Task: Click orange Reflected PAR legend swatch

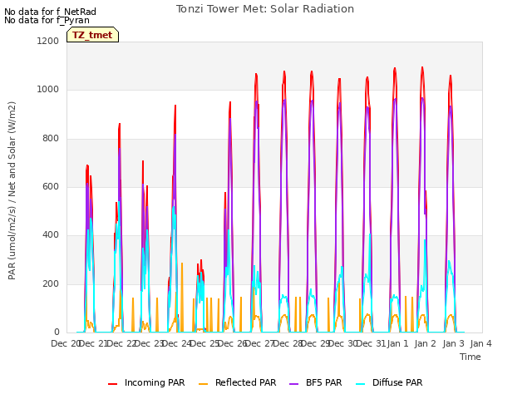Action: 203,384
